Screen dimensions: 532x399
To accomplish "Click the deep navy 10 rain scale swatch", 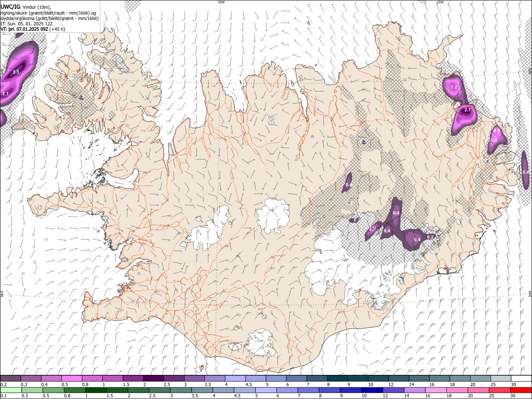I will tap(372, 390).
